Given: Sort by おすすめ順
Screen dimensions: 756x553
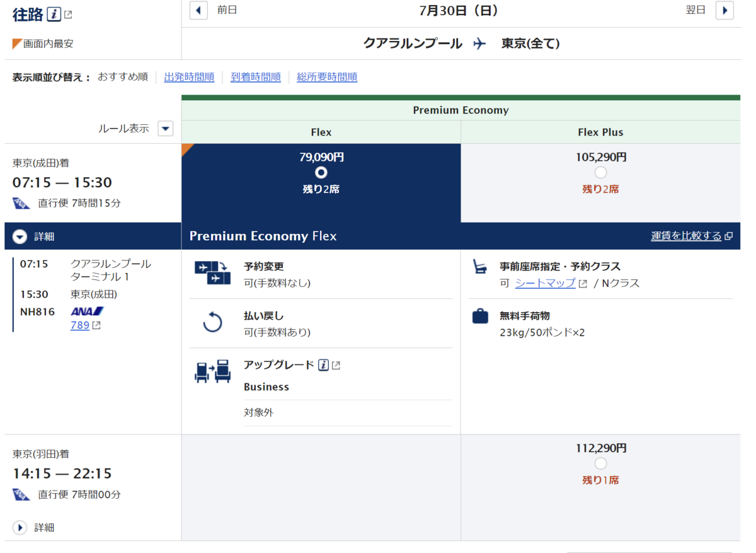Looking at the screenshot, I should (122, 77).
